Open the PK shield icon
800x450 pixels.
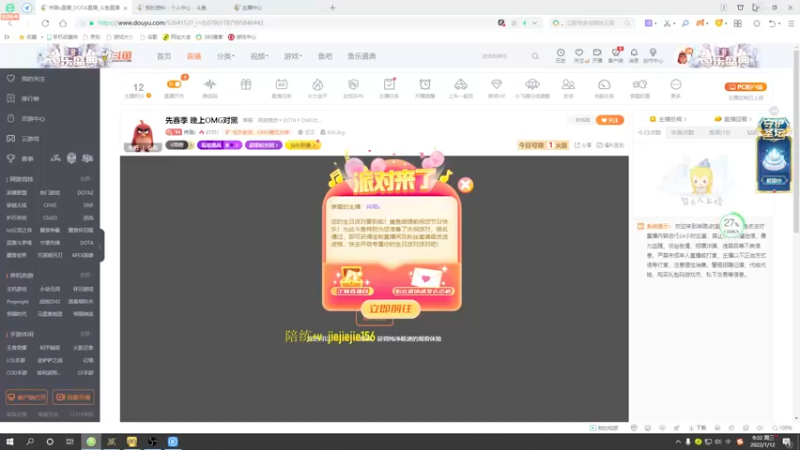[x=353, y=84]
